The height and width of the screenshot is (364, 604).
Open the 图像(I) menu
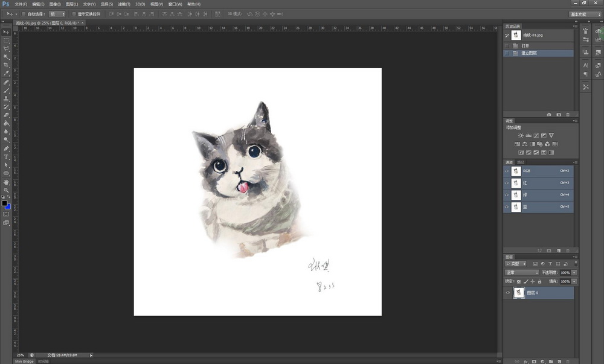[55, 4]
